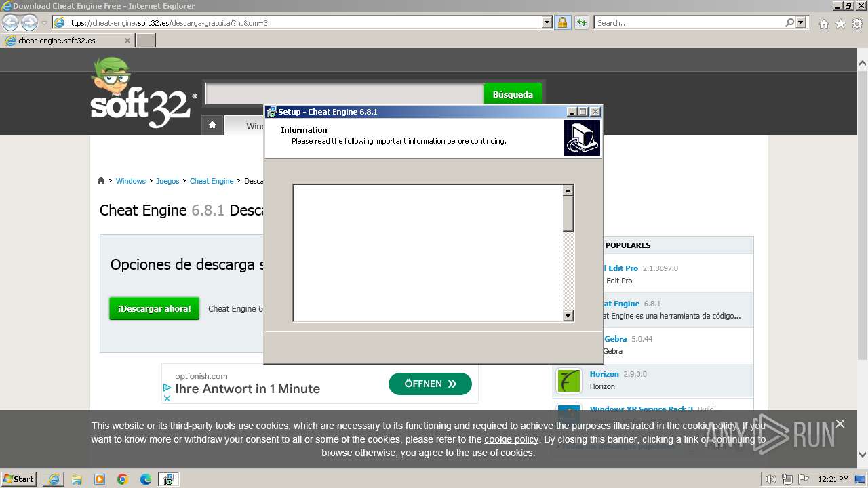Click the soft32 site search field
This screenshot has width=868, height=488.
tap(344, 94)
